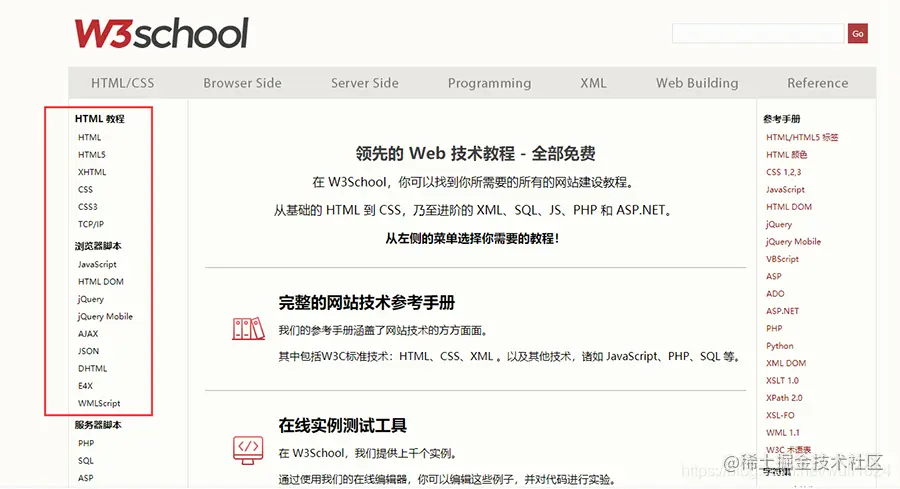Viewport: 900px width, 489px height.
Task: Click the 服务器脚本 section header
Action: pyautogui.click(x=98, y=425)
